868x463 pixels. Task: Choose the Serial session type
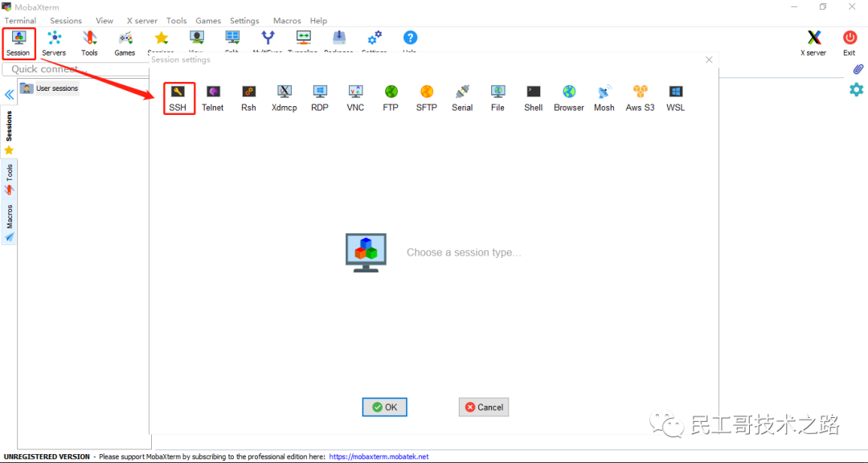point(462,98)
